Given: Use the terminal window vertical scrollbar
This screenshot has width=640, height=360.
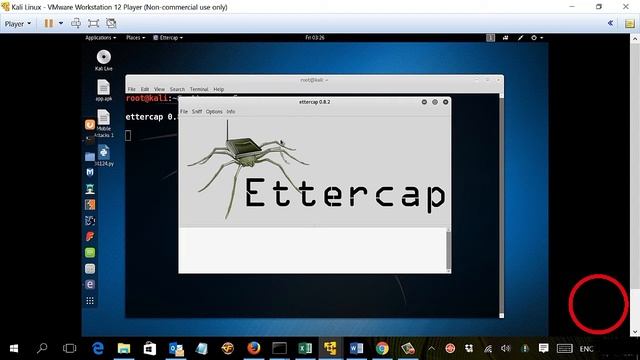Looking at the screenshot, I should tap(501, 206).
